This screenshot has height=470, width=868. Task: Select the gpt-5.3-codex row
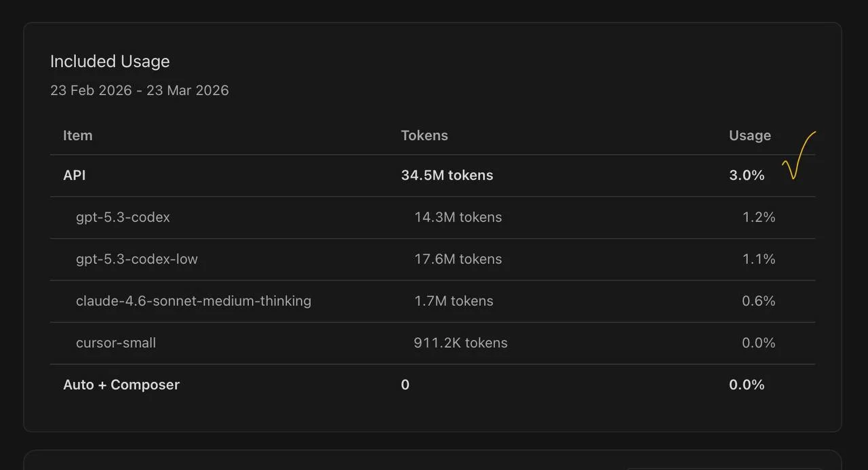(x=123, y=217)
